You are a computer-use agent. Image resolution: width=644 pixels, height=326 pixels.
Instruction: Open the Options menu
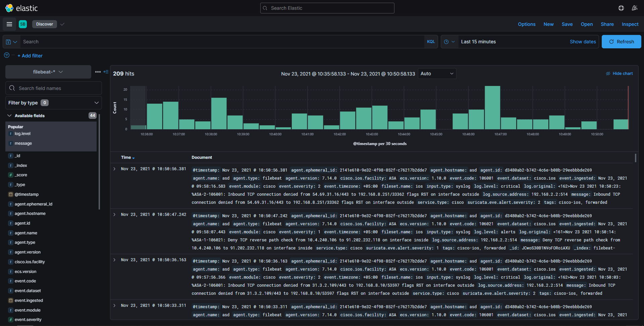[527, 24]
